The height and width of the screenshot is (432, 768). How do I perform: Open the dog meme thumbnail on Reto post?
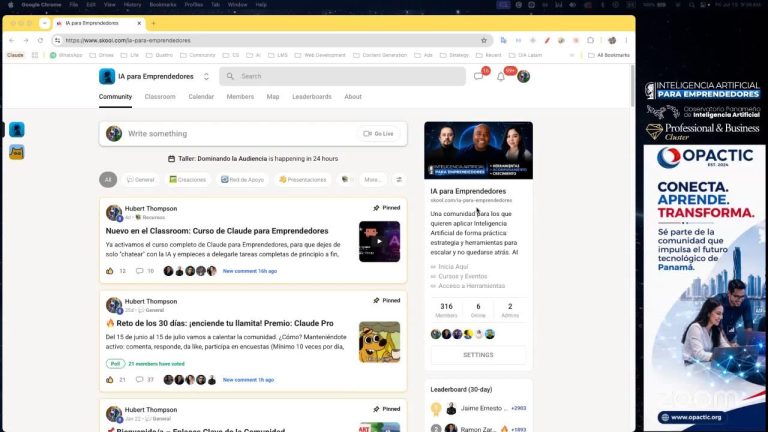379,342
